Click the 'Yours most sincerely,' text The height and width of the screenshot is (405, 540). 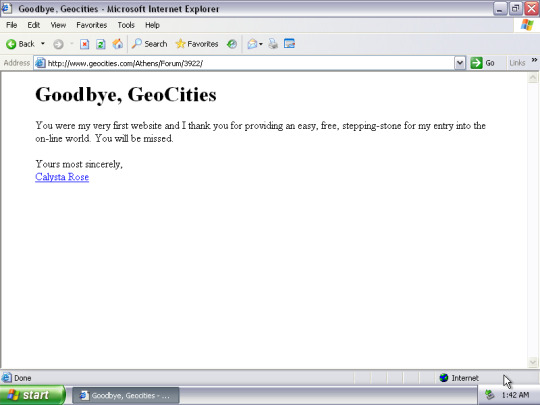tap(79, 164)
